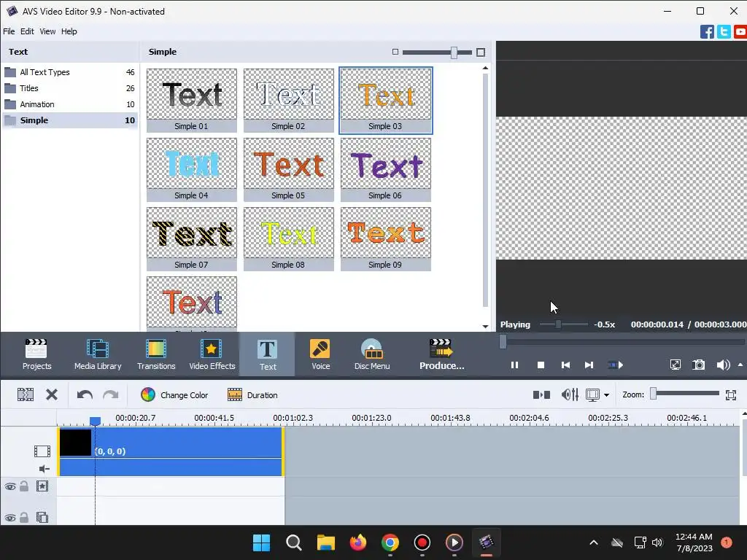Take a snapshot with camera icon
Image resolution: width=747 pixels, height=560 pixels.
tap(698, 365)
